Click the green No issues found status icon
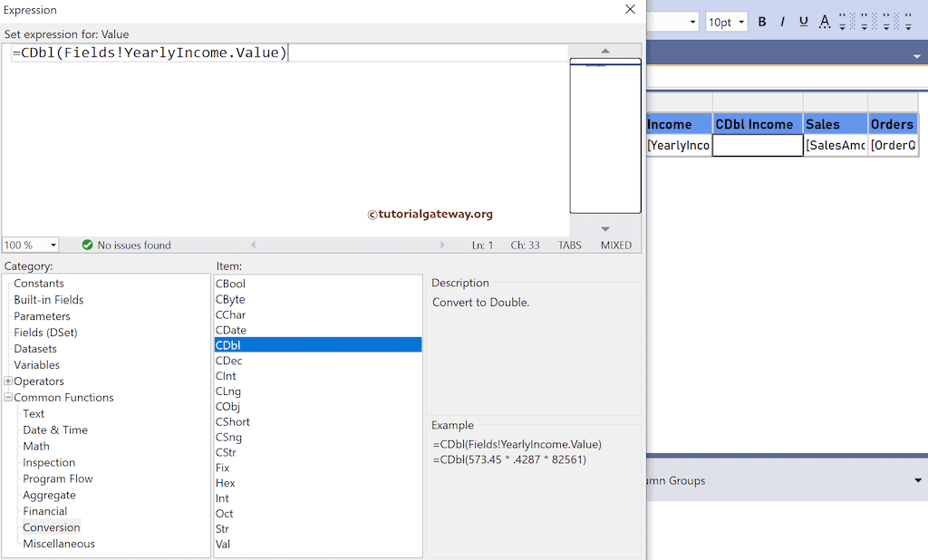This screenshot has height=560, width=928. [x=87, y=244]
